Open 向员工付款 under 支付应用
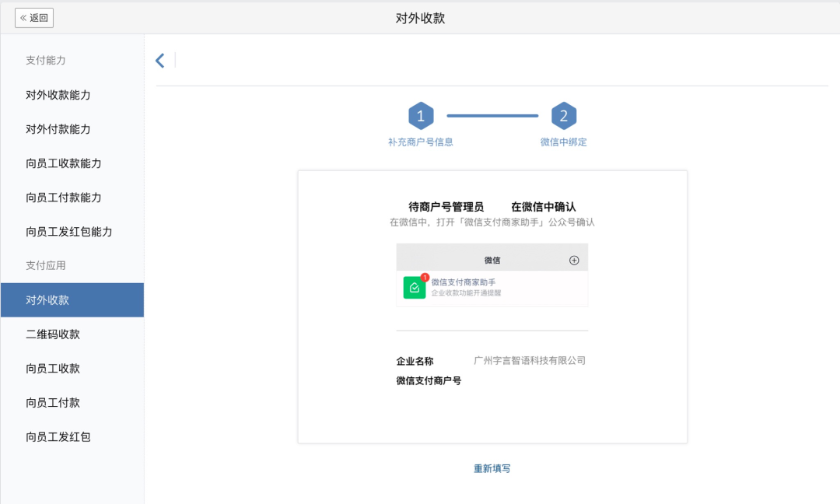This screenshot has height=504, width=840. point(53,403)
